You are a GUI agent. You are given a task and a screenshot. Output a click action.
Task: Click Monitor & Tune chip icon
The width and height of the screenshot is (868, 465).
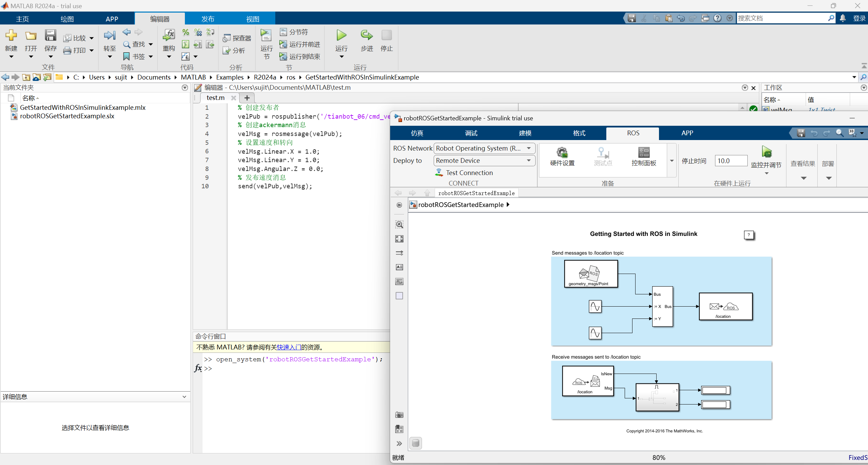coord(767,152)
